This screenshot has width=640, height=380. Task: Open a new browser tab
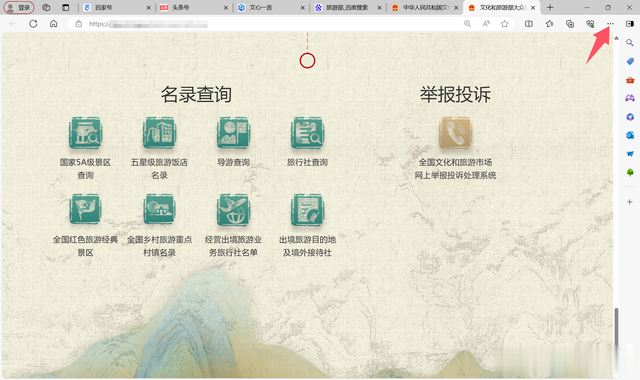pos(550,7)
